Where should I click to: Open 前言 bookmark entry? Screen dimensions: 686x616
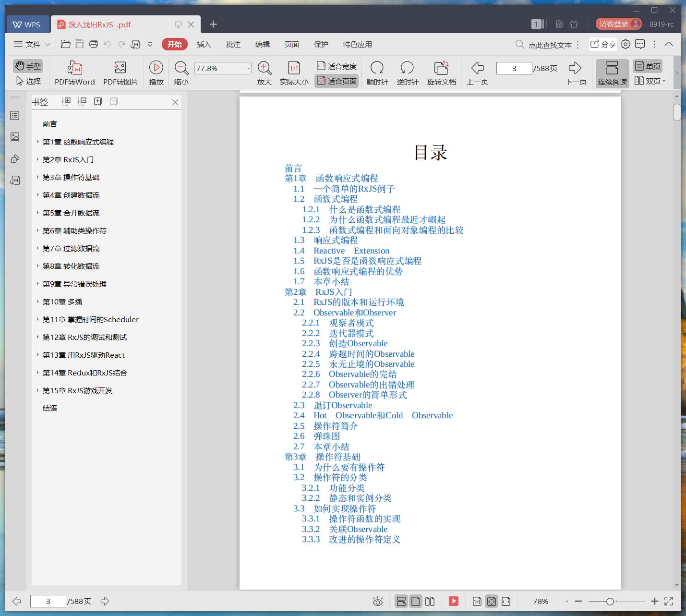click(x=50, y=124)
